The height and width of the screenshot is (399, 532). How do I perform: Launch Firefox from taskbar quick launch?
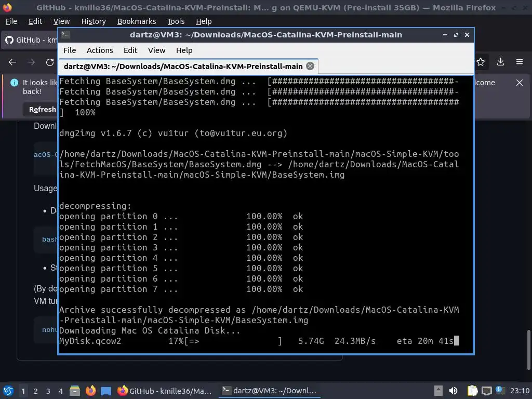(x=90, y=391)
